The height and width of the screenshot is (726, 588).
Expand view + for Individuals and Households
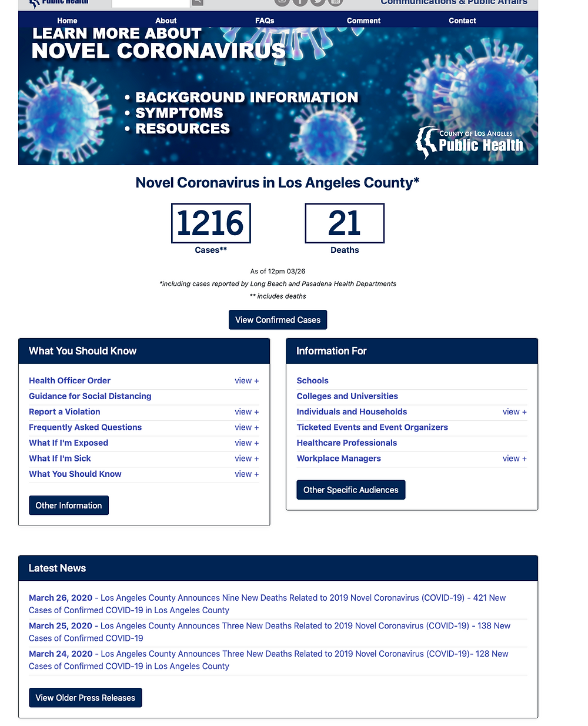(x=514, y=412)
